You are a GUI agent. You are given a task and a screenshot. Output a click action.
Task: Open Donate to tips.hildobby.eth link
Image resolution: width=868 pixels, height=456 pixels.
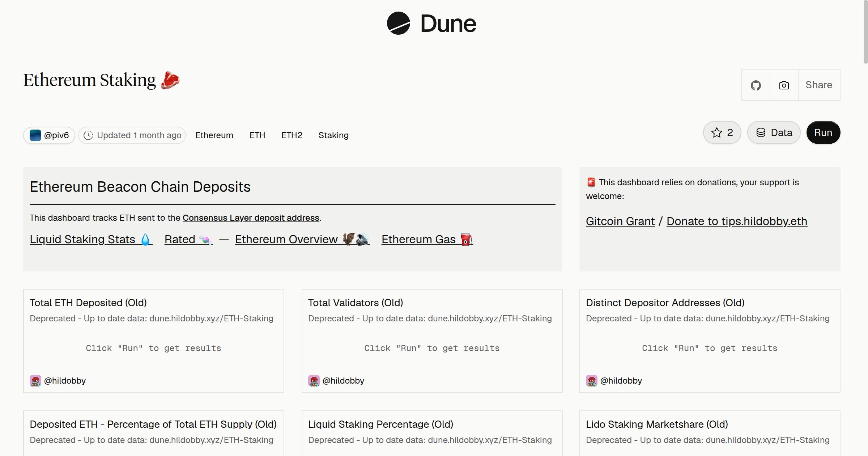[737, 221]
